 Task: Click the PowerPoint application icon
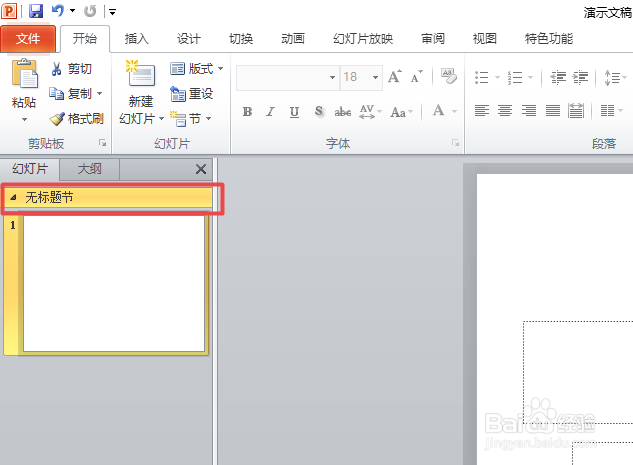[9, 11]
